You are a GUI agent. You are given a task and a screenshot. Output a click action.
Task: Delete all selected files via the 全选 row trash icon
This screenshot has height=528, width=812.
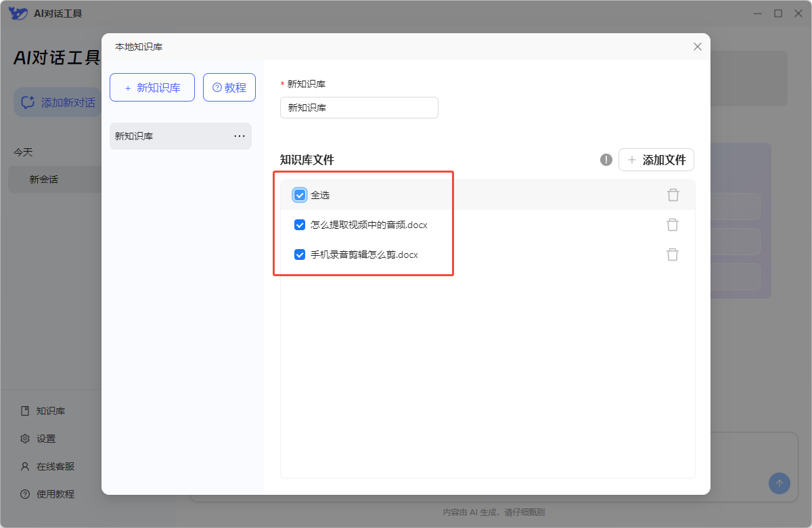tap(673, 195)
